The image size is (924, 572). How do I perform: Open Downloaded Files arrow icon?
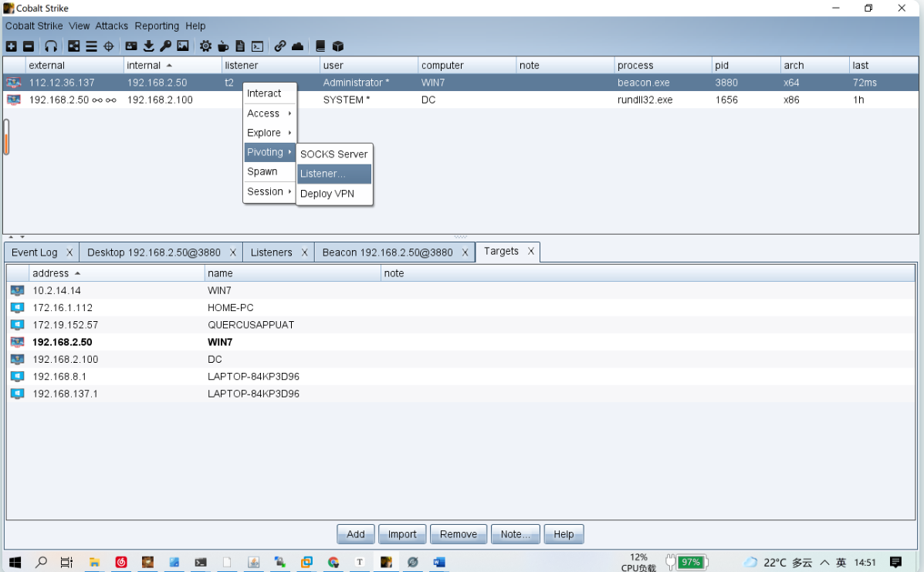click(x=148, y=46)
